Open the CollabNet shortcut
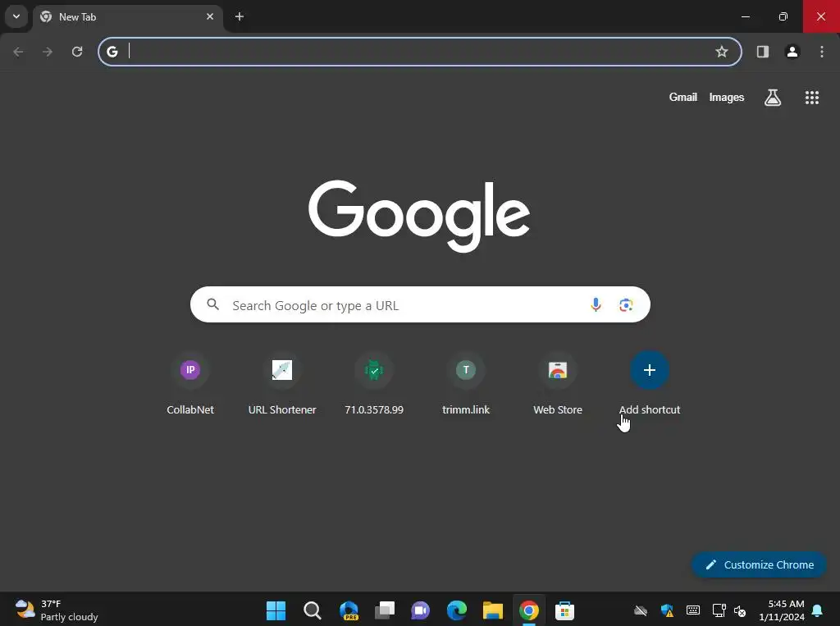 pos(190,384)
